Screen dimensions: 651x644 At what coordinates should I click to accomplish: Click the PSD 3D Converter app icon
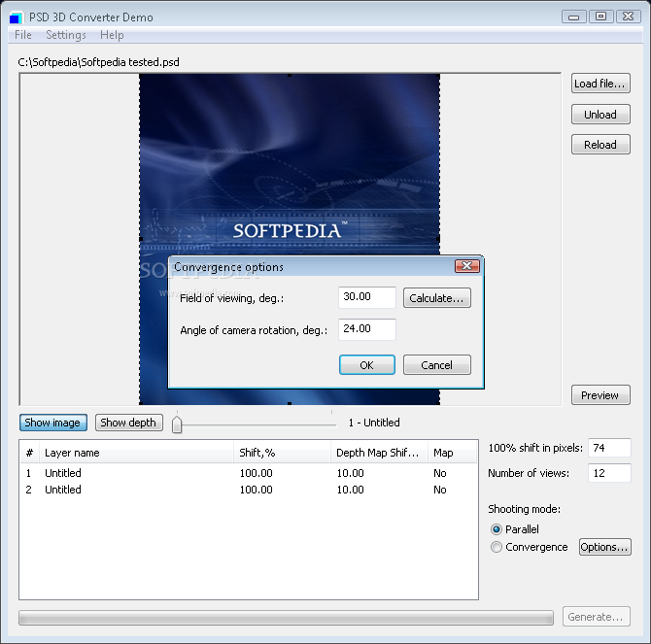tap(16, 17)
